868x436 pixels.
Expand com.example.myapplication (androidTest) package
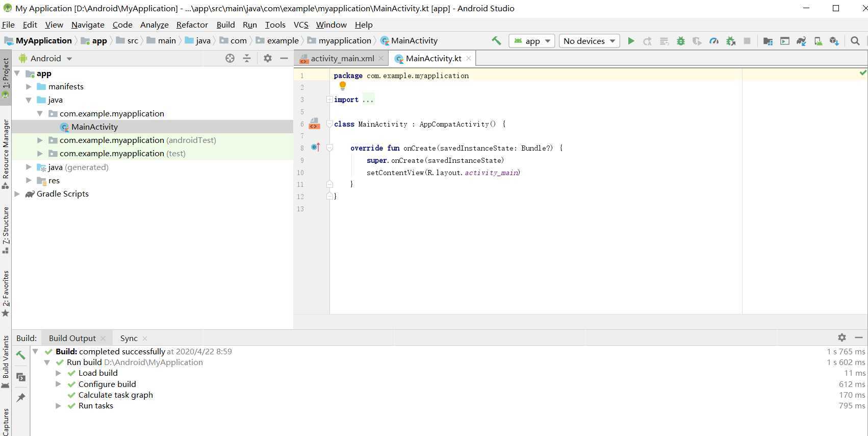point(40,140)
